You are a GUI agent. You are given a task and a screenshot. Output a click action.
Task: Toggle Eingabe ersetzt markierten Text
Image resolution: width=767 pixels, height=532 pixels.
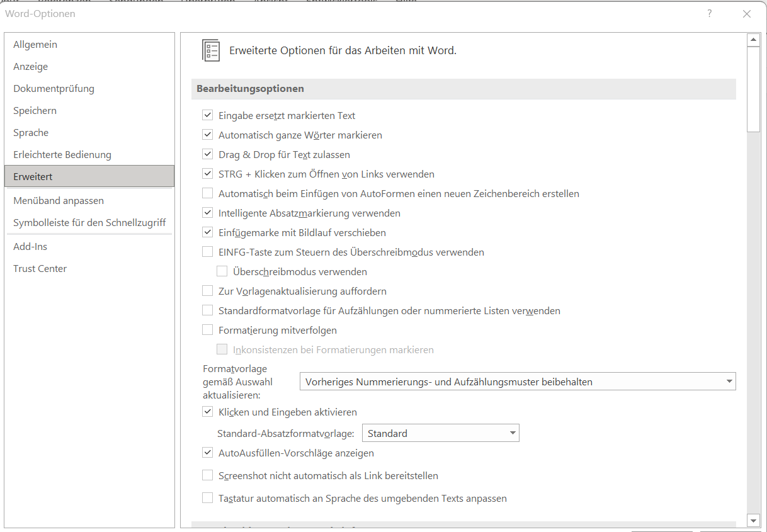207,115
